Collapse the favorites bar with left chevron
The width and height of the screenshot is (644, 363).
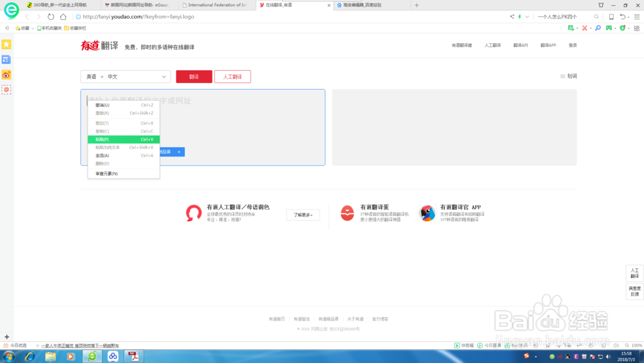[7, 28]
